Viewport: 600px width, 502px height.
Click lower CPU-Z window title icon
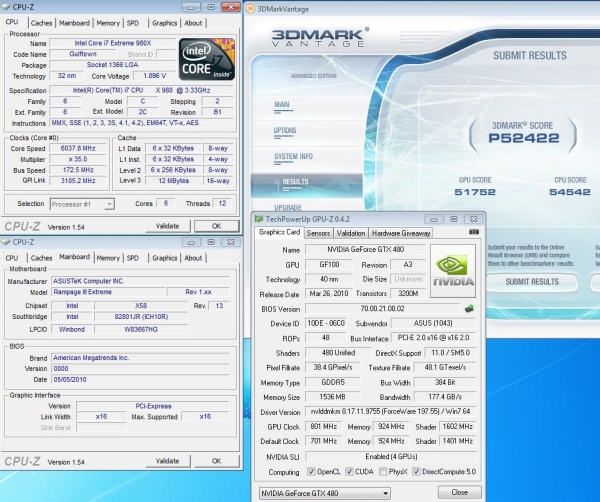click(6, 242)
